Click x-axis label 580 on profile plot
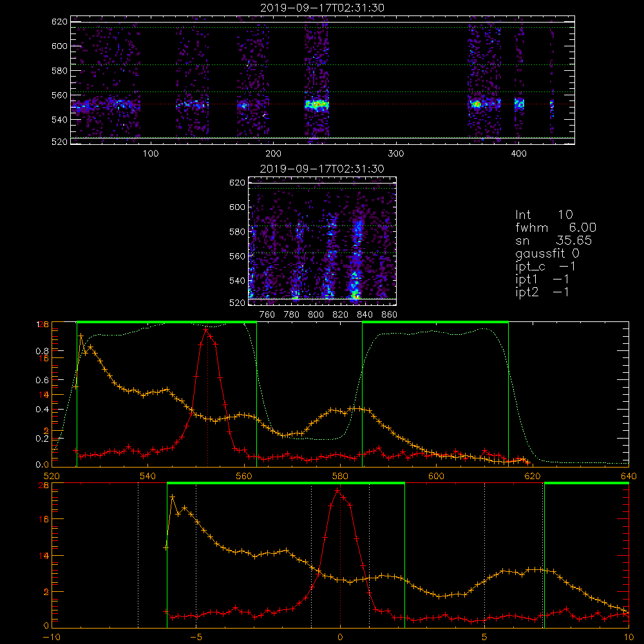 coord(340,476)
